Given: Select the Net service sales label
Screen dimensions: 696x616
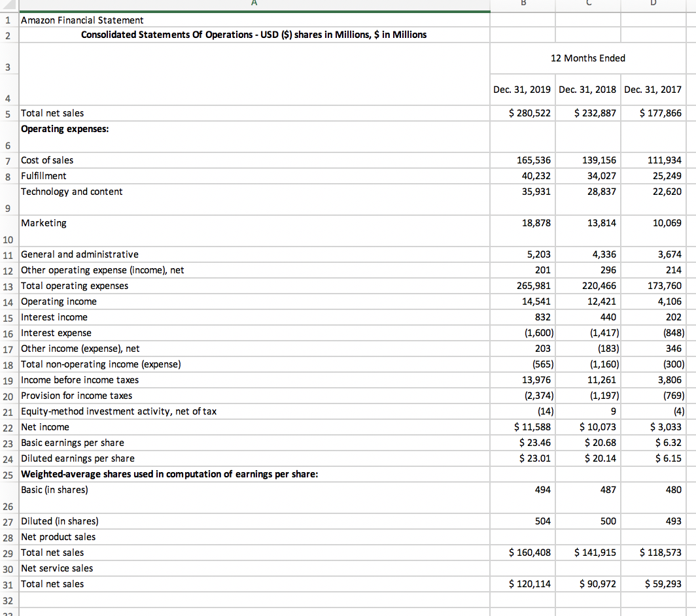Looking at the screenshot, I should coord(57,568).
